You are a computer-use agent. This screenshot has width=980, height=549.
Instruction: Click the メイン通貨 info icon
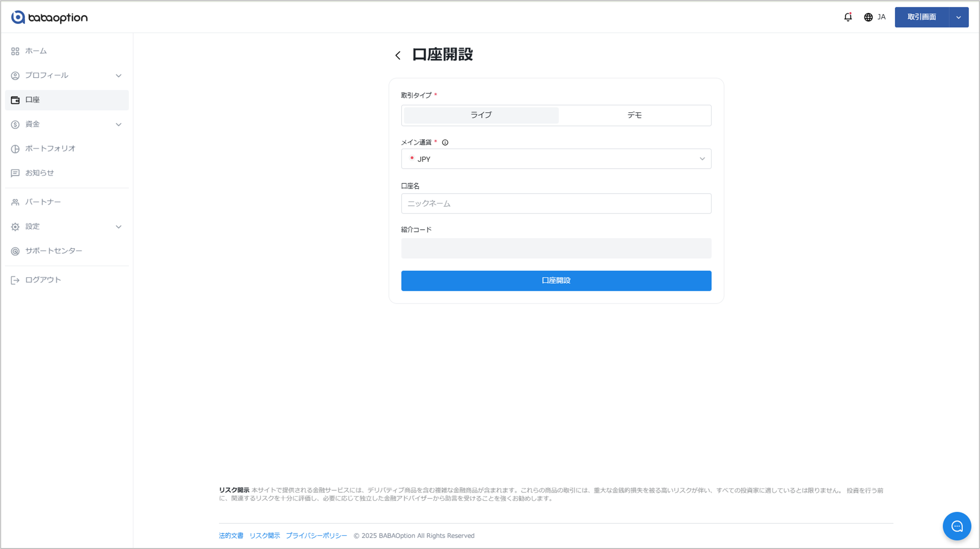[x=445, y=143]
